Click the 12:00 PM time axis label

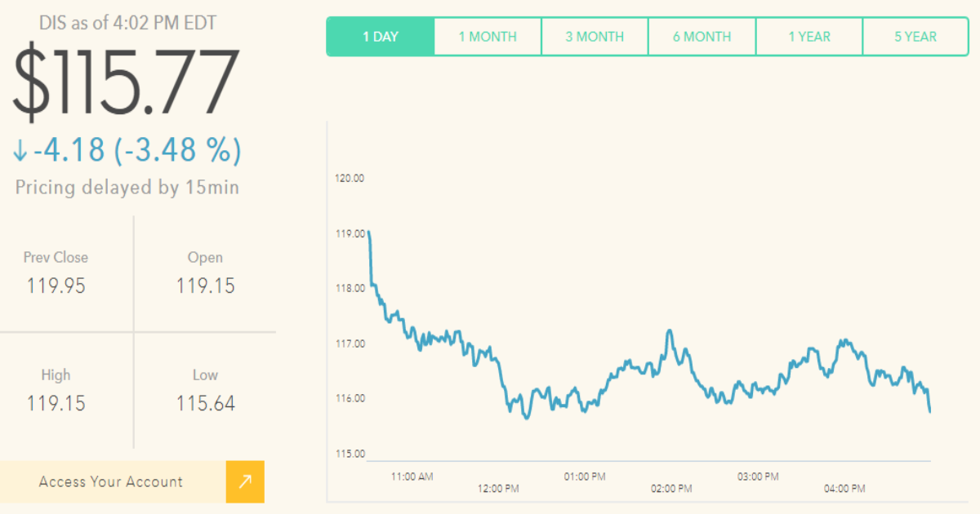point(498,489)
